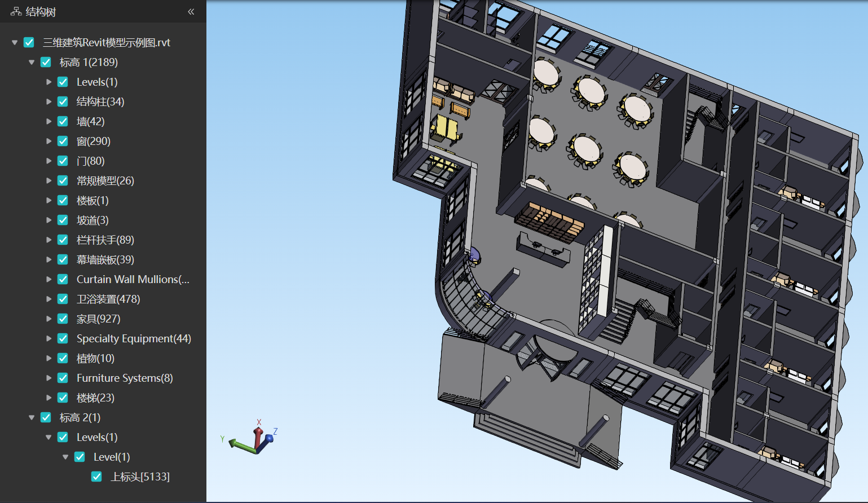Collapse the Level(1) node arrow
868x503 pixels.
(x=65, y=457)
